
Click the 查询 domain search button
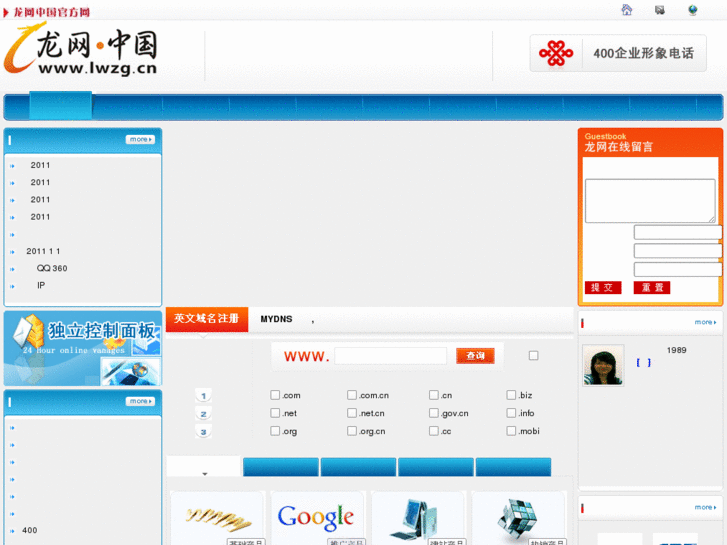(475, 356)
